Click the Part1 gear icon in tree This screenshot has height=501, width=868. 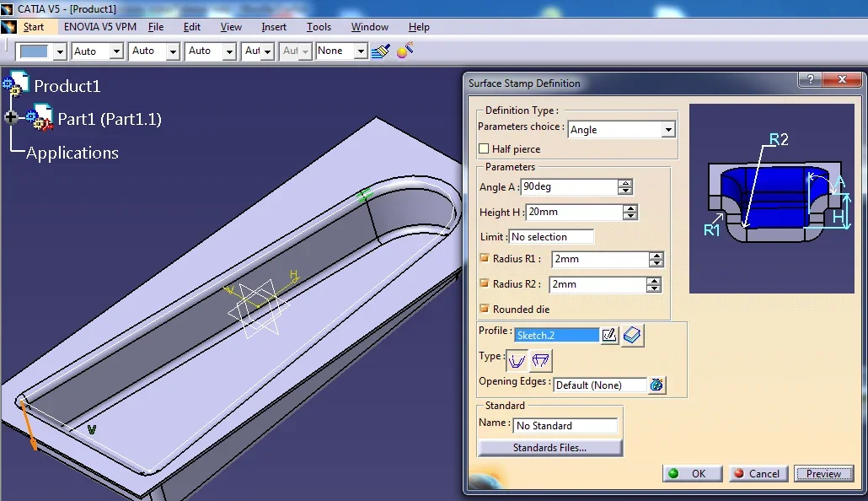click(x=40, y=117)
